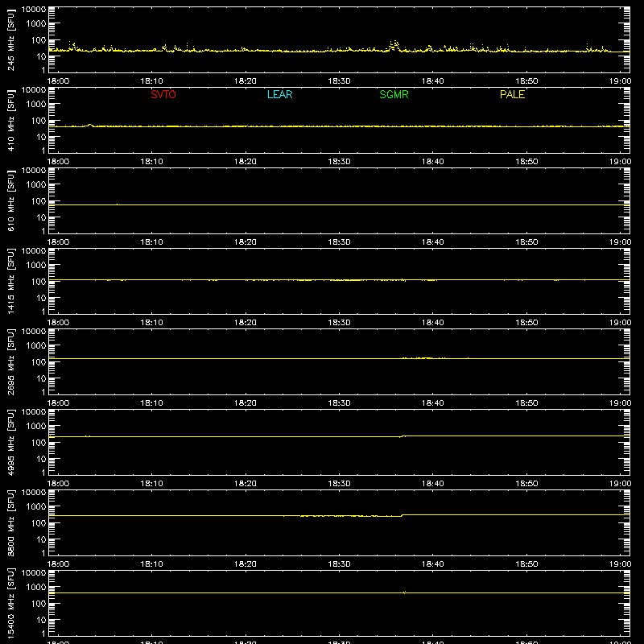Viewport: 644px width, 644px height.
Task: Click 19:00 tick label under the 245 MHz plot
Action: (x=620, y=81)
